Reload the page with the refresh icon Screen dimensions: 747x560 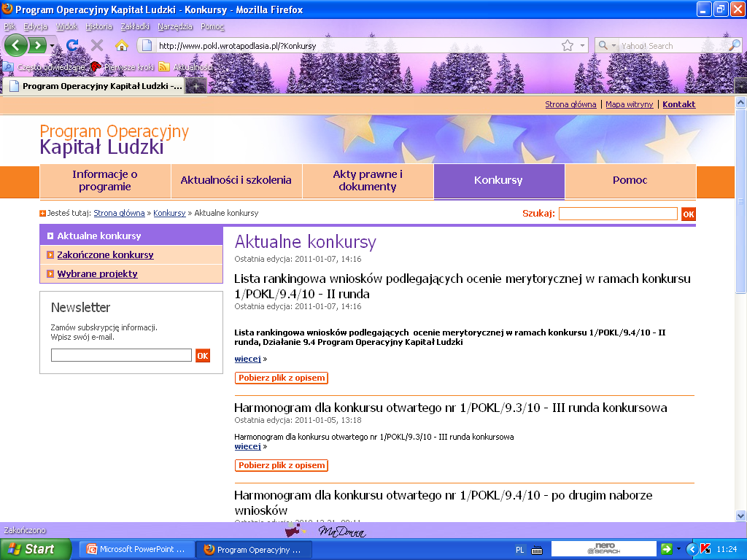tap(72, 45)
